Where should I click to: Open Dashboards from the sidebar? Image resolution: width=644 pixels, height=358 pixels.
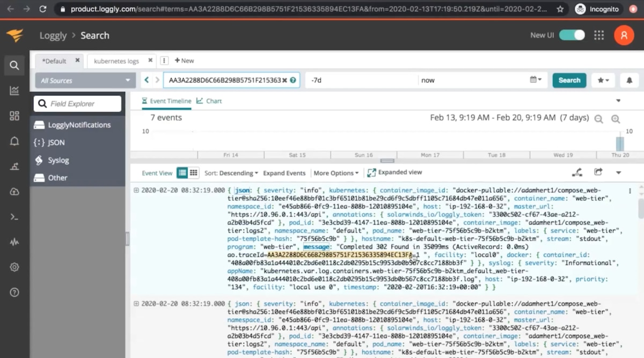point(14,115)
